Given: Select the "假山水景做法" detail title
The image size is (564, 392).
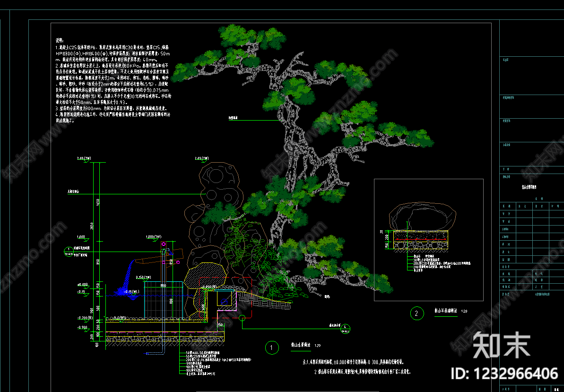Looking at the screenshot, I should point(301,345).
